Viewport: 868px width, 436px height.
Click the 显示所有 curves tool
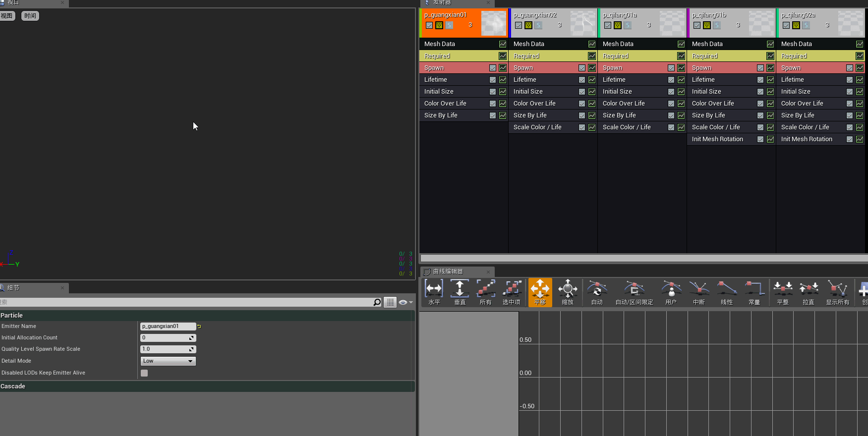click(x=838, y=292)
